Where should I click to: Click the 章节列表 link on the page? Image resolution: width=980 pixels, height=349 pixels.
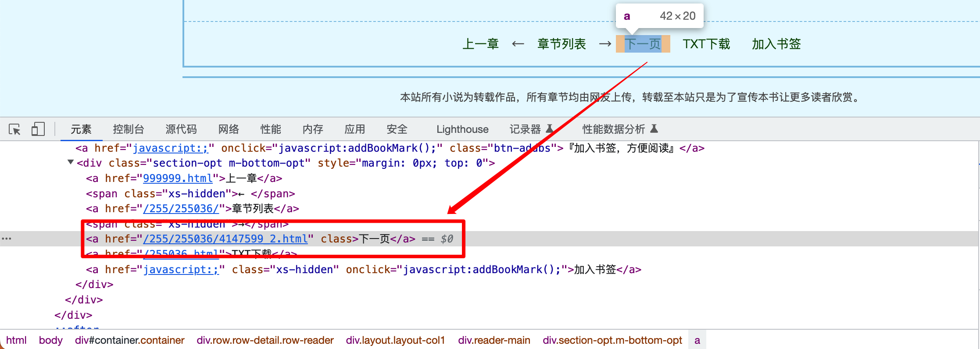[x=562, y=44]
